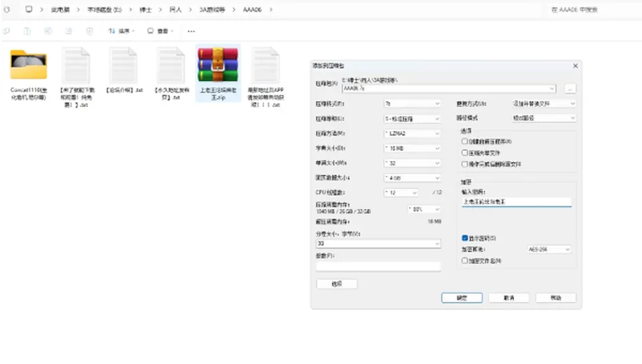Click AAA06 in the breadcrumb path
Screen dimensions: 642x364
252,9
